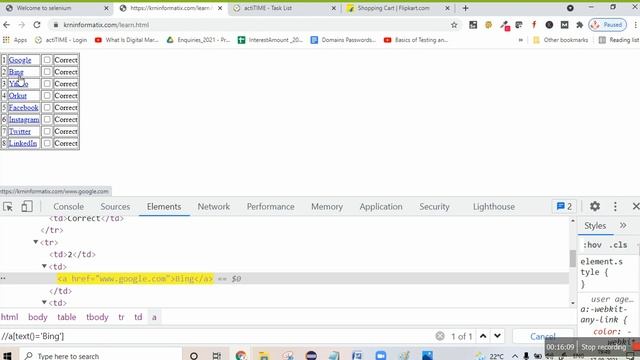Open the Security tab
The image size is (640, 360).
(x=434, y=207)
